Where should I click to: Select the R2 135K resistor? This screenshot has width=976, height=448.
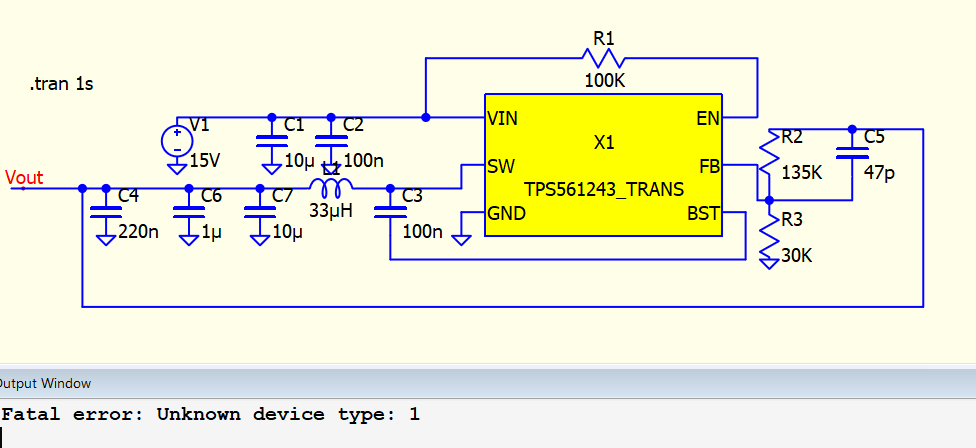[770, 154]
